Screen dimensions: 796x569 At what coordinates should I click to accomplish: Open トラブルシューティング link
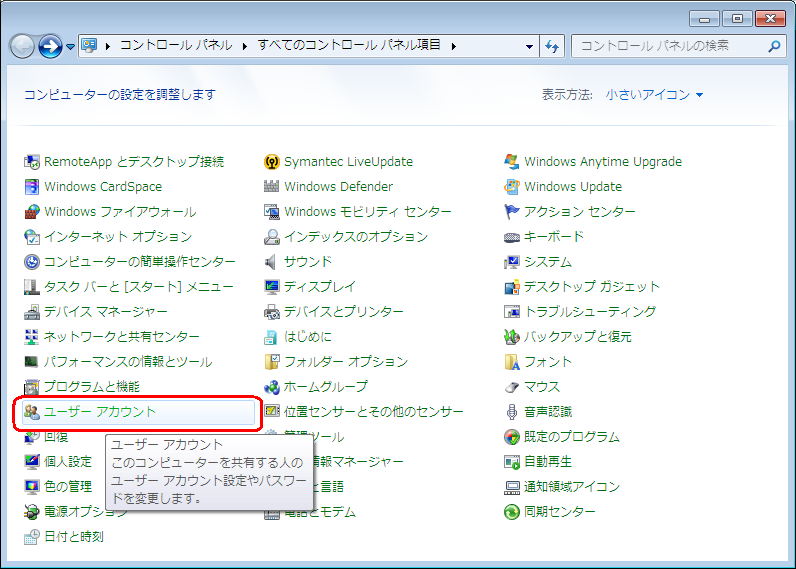pos(590,312)
